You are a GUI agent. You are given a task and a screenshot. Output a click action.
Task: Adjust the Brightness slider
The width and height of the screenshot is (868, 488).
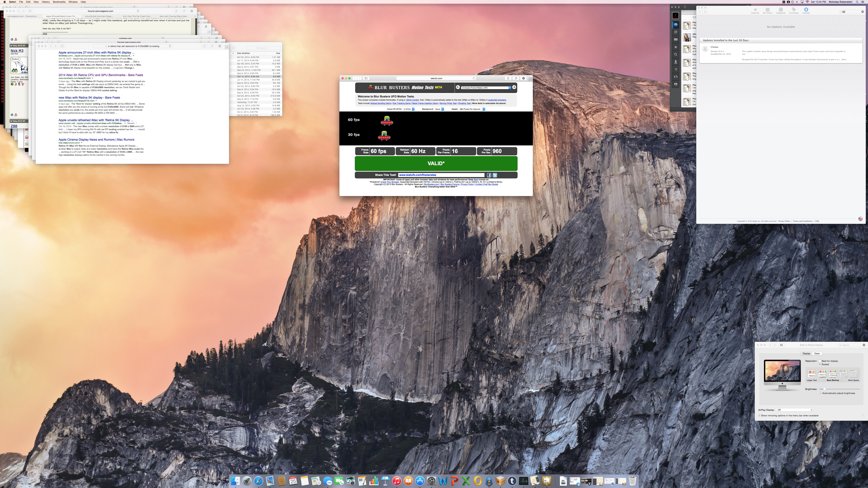(x=824, y=389)
